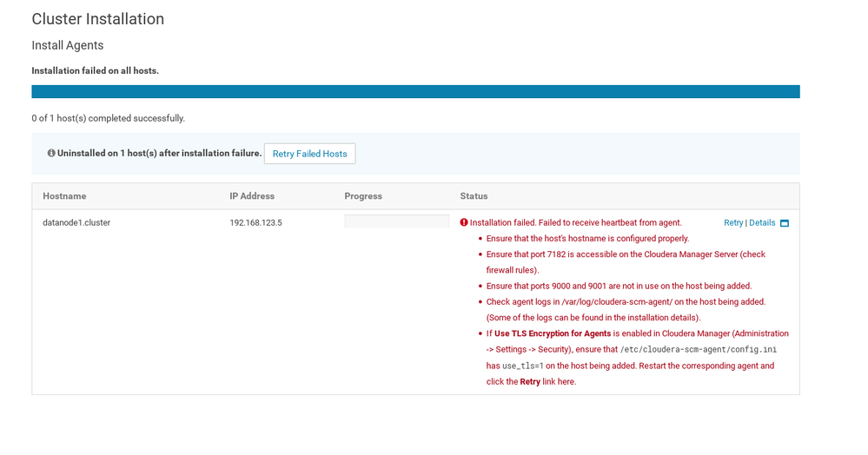Click the Progress column header
Screen dimensions: 868x455
pos(363,196)
